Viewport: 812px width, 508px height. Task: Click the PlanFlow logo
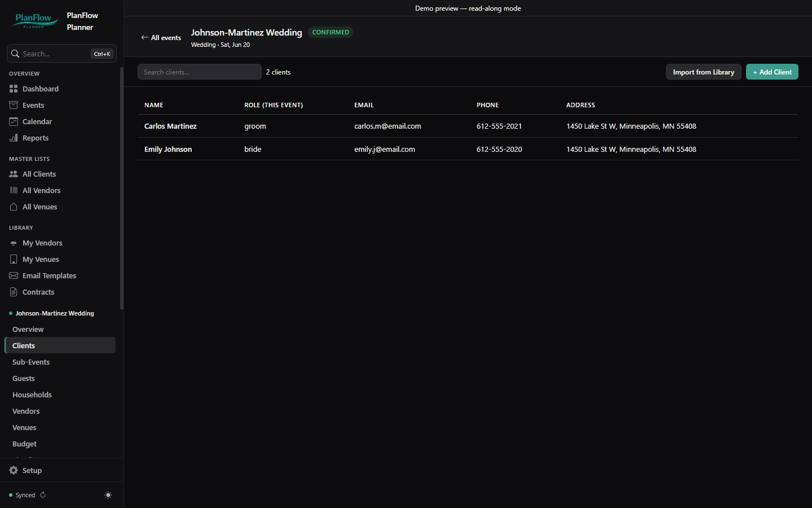[35, 21]
